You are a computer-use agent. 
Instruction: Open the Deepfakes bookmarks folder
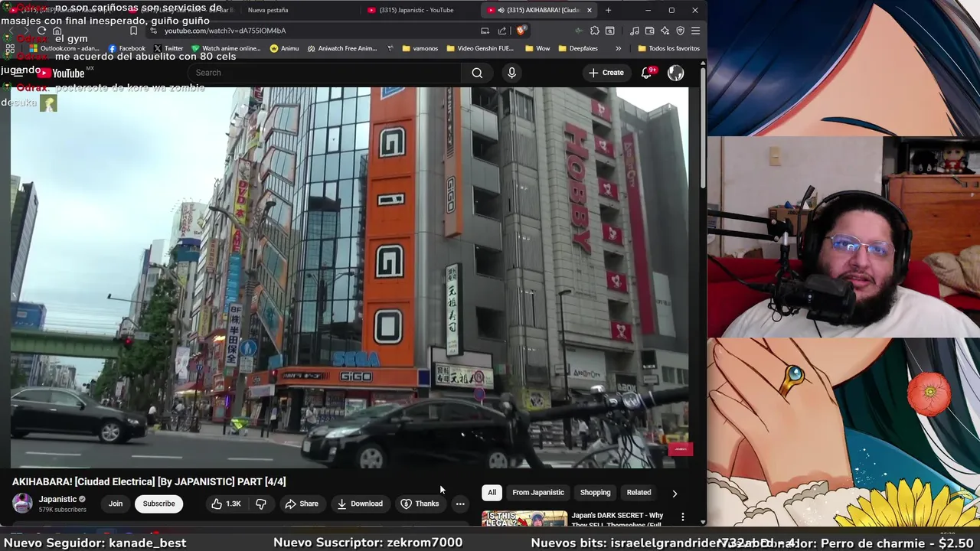578,48
